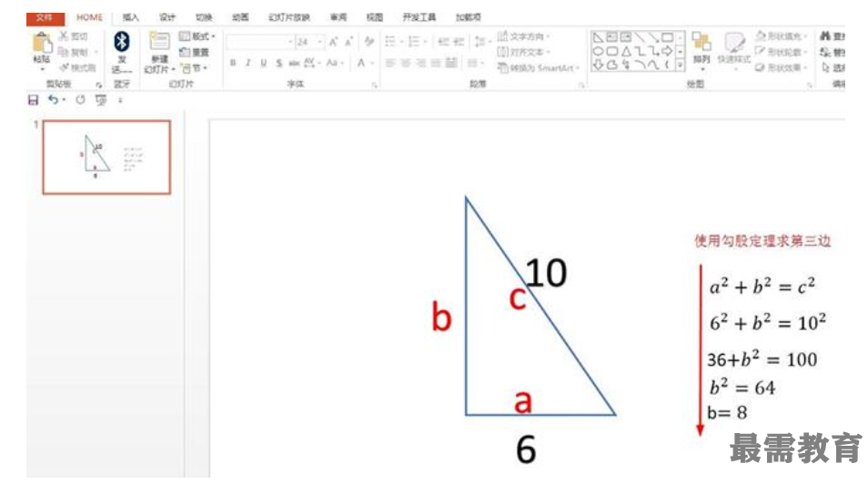Select the right arrow shape
Image resolution: width=868 pixels, height=484 pixels.
click(x=668, y=52)
